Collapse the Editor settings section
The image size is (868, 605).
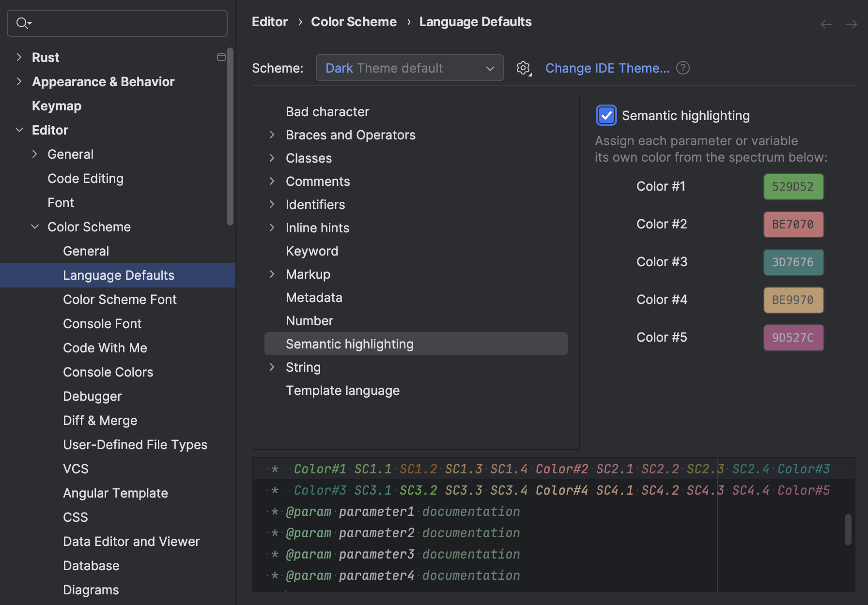19,130
